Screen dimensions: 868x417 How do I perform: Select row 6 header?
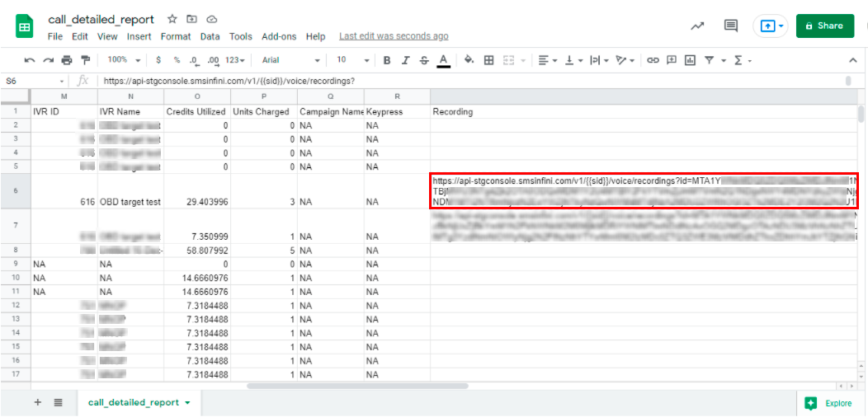[15, 191]
